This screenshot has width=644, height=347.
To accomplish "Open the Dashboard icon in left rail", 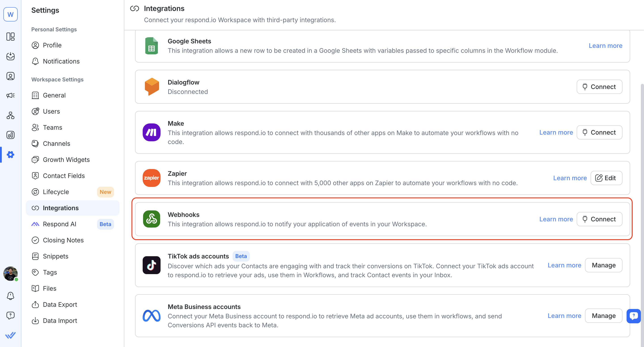I will [x=11, y=36].
